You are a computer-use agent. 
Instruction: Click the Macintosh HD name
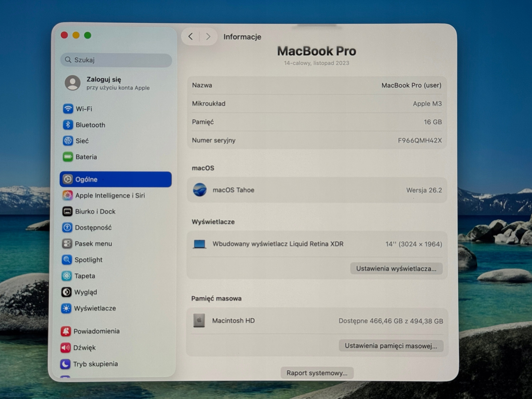click(x=233, y=321)
